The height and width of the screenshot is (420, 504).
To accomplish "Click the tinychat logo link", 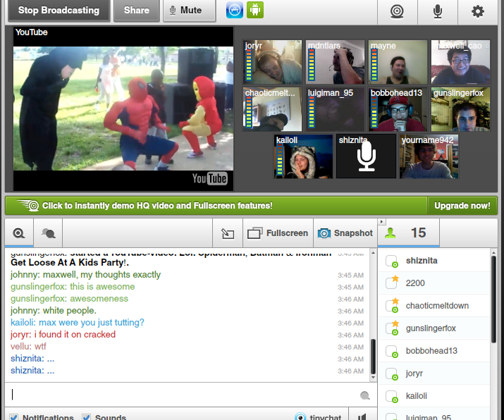I will click(318, 416).
